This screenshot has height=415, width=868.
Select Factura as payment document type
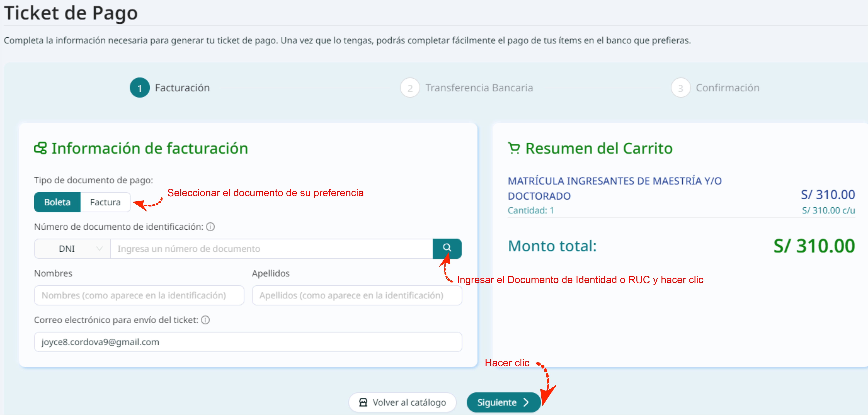(x=105, y=202)
